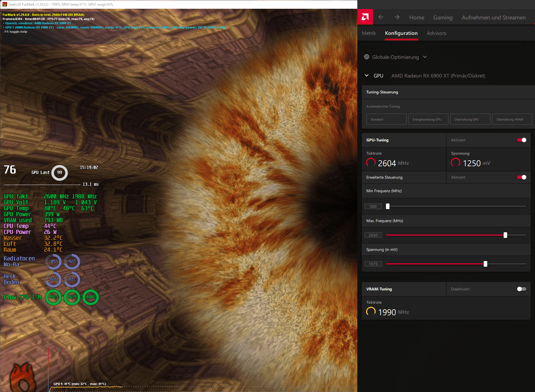Collapse the GPU section chevron
This screenshot has width=535, height=392.
tap(367, 76)
